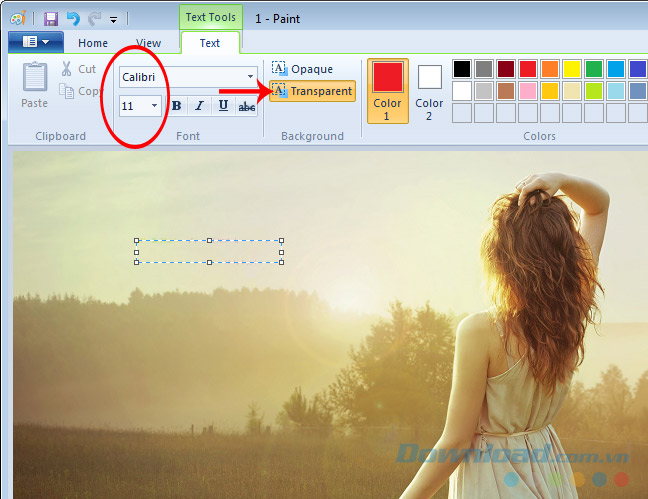648x499 pixels.
Task: Switch to the Home ribbon tab
Action: [x=93, y=43]
